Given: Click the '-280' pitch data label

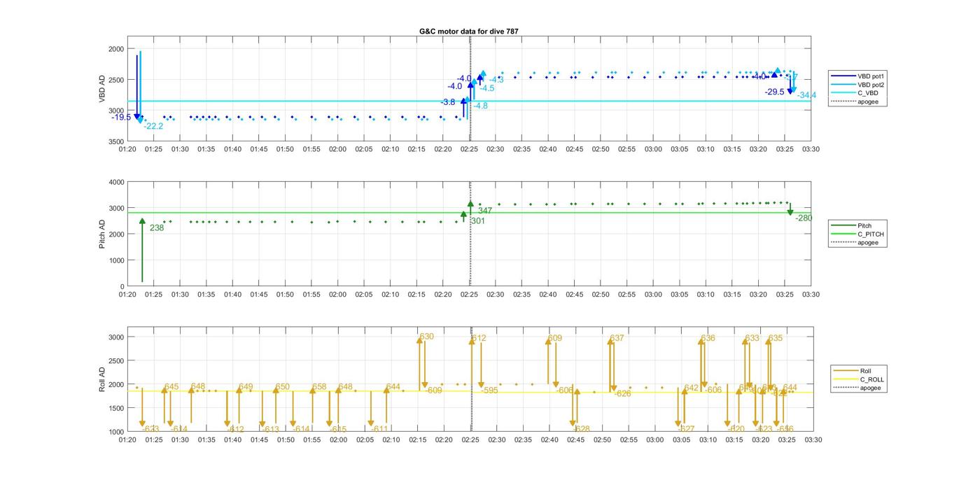Looking at the screenshot, I should tap(804, 218).
